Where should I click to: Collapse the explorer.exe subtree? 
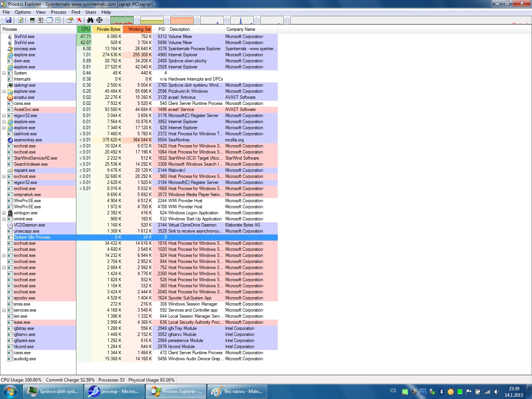4,91
